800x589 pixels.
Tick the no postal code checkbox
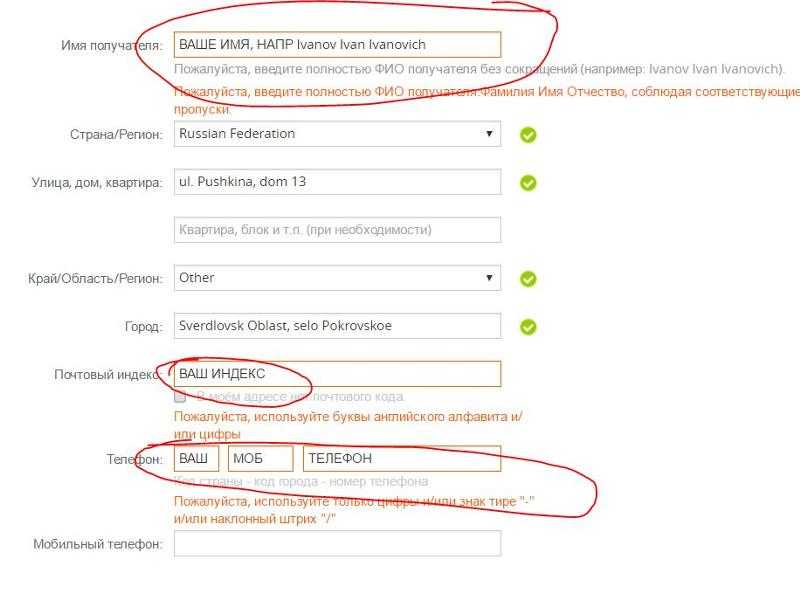coord(180,396)
